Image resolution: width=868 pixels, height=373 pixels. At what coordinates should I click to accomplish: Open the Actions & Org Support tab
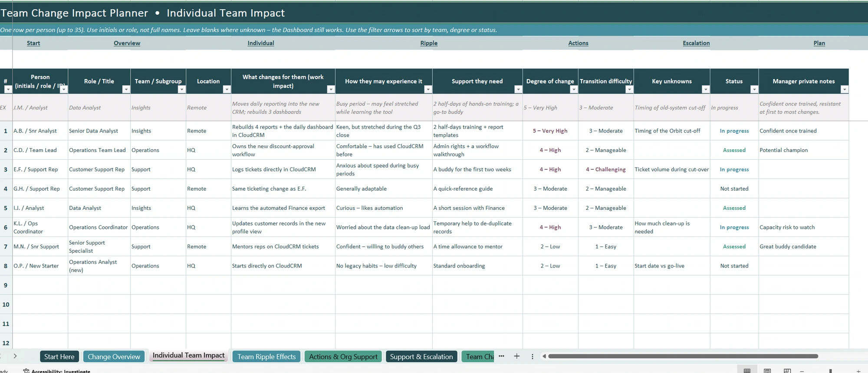[343, 356]
